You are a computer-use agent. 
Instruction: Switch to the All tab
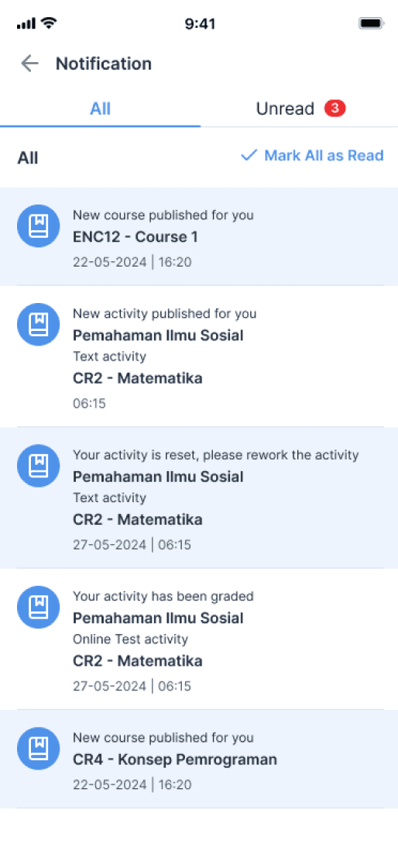coord(100,108)
